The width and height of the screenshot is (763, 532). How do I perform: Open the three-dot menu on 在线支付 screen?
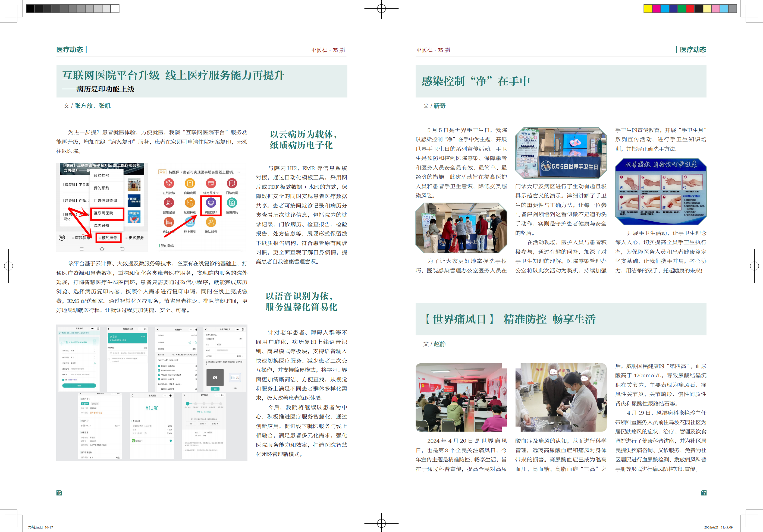[165, 396]
